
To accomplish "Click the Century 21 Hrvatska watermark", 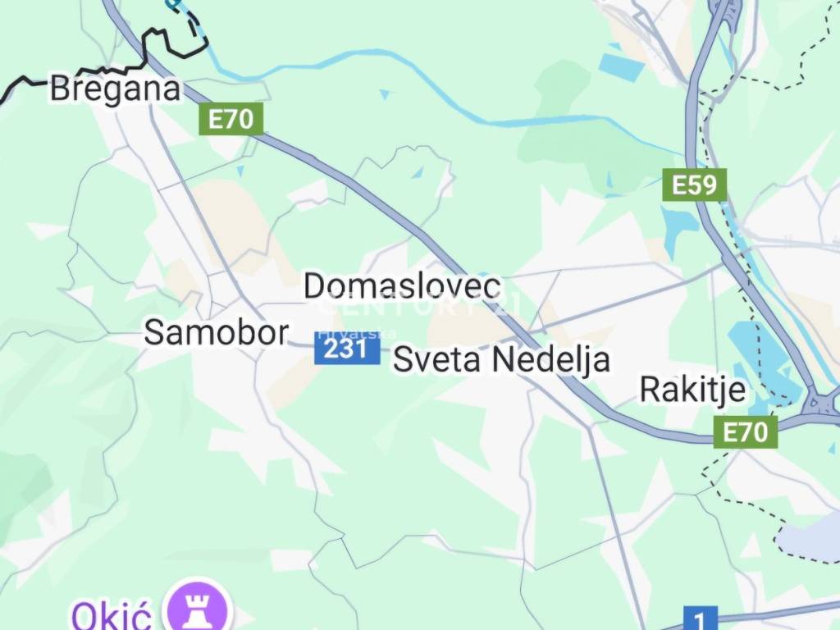I will click(418, 316).
